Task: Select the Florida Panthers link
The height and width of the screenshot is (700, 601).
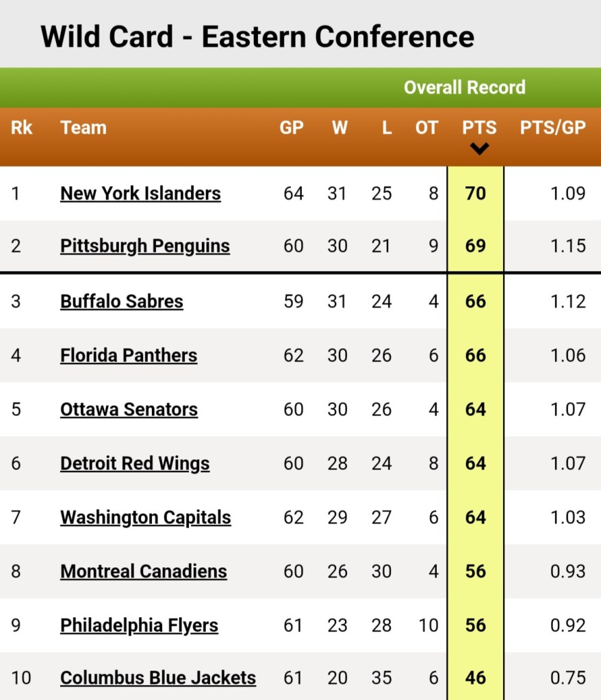Action: tap(129, 356)
